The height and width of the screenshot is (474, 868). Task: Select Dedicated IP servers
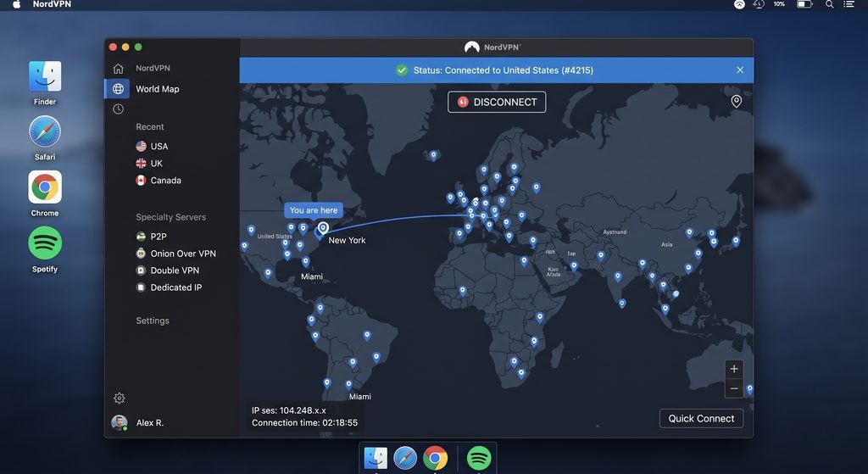(176, 287)
